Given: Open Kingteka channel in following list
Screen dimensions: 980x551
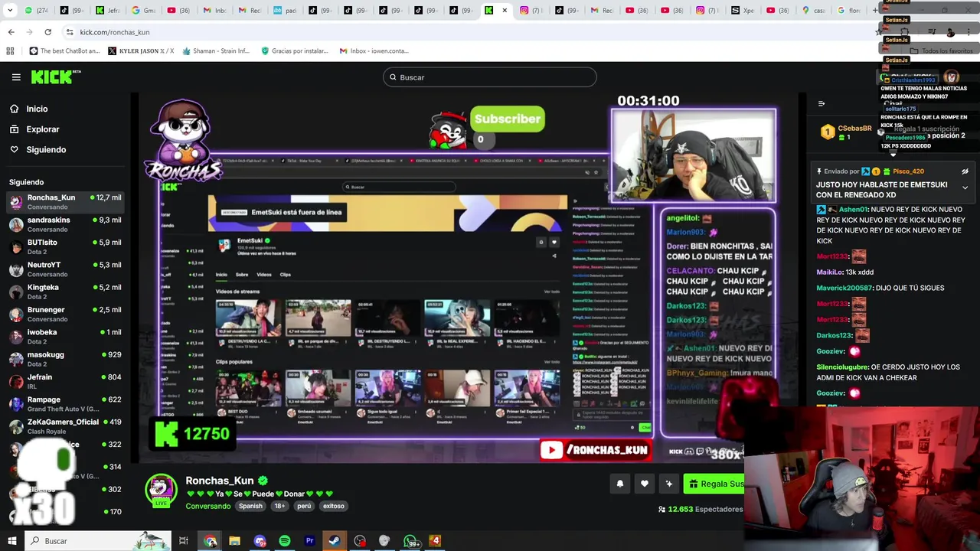Looking at the screenshot, I should tap(65, 292).
